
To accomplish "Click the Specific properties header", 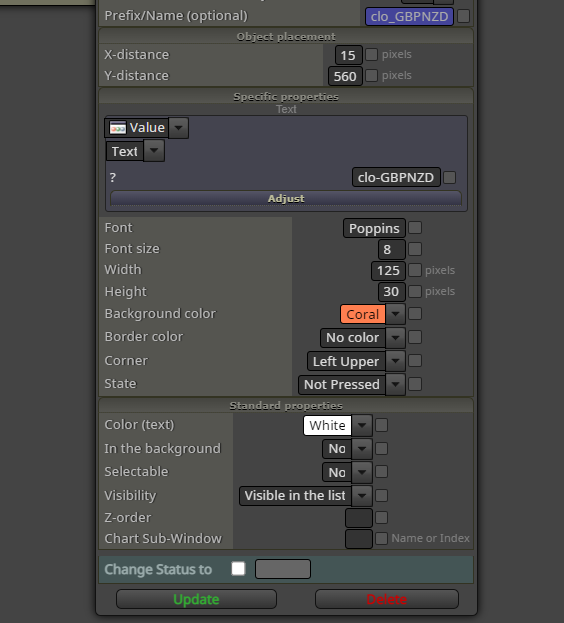I will click(286, 97).
